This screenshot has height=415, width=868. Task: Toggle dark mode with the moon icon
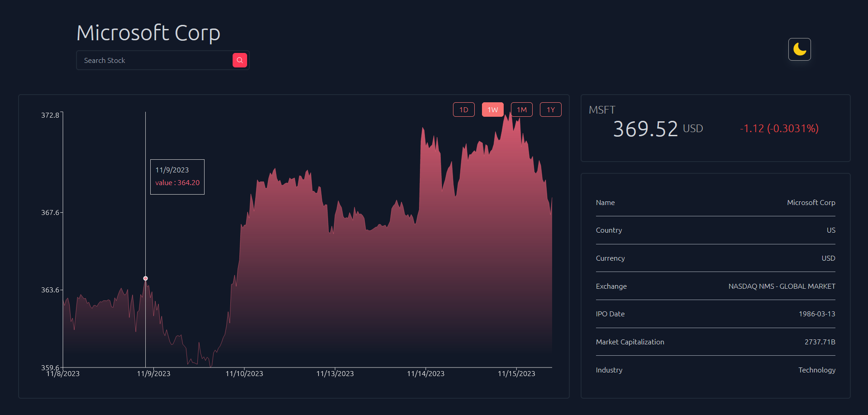tap(799, 49)
